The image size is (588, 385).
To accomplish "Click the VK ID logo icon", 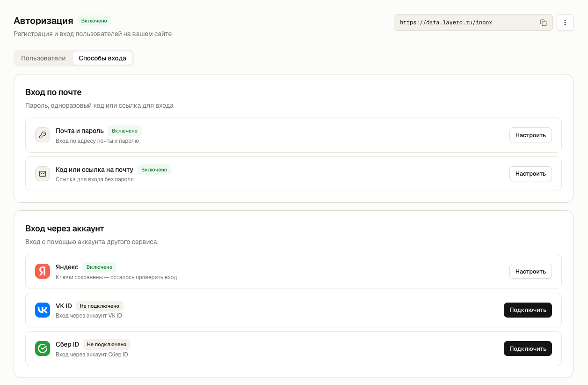I will coord(43,310).
